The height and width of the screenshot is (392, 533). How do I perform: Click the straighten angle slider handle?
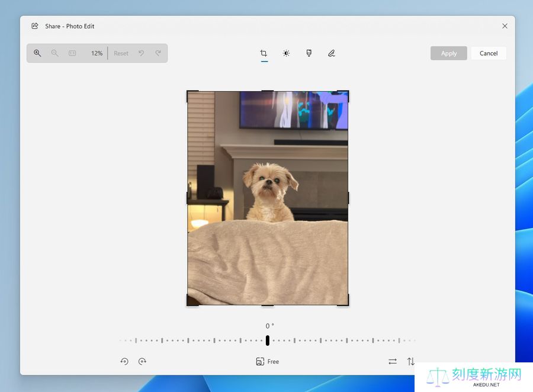268,340
